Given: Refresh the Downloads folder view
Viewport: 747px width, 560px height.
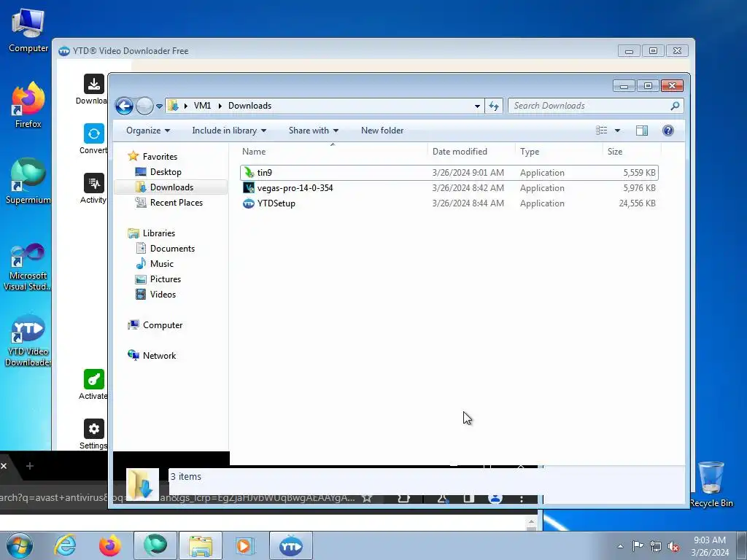Looking at the screenshot, I should click(x=494, y=106).
